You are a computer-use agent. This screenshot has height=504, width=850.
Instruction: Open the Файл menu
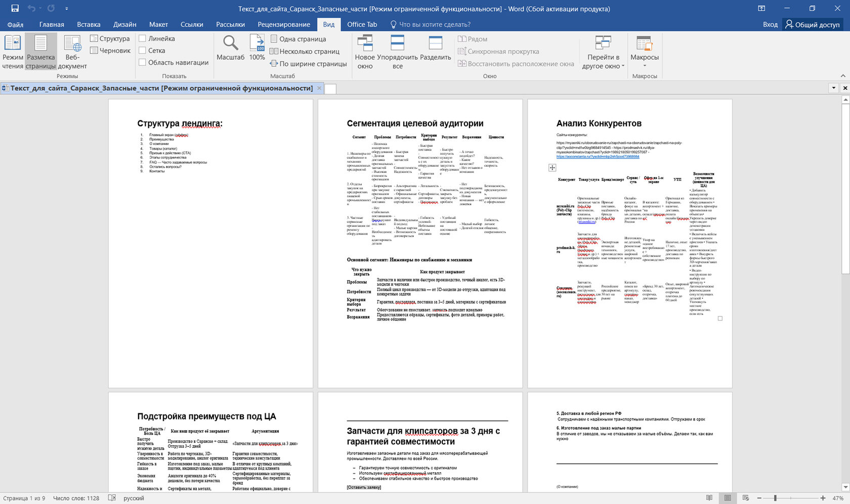(15, 24)
